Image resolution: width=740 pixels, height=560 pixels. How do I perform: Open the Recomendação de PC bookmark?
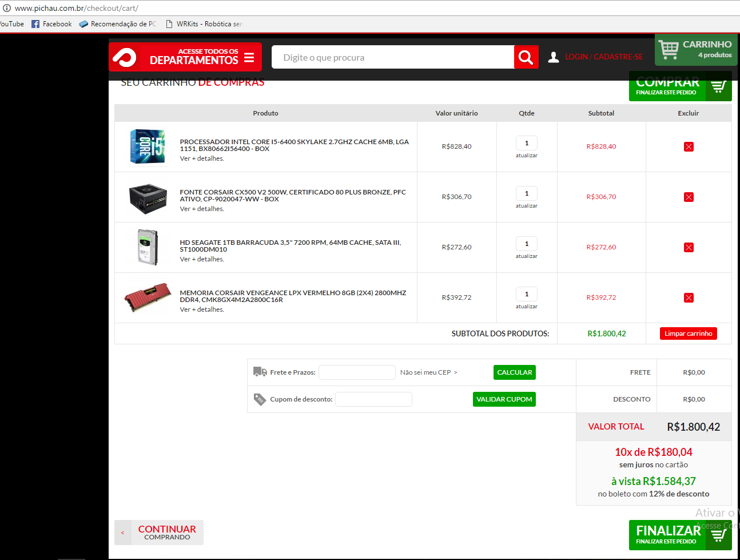(x=118, y=24)
